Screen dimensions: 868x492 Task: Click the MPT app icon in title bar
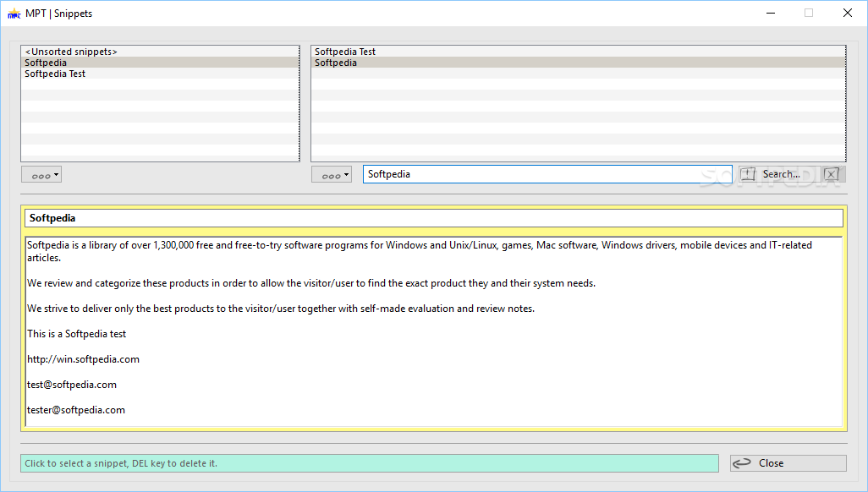point(14,14)
